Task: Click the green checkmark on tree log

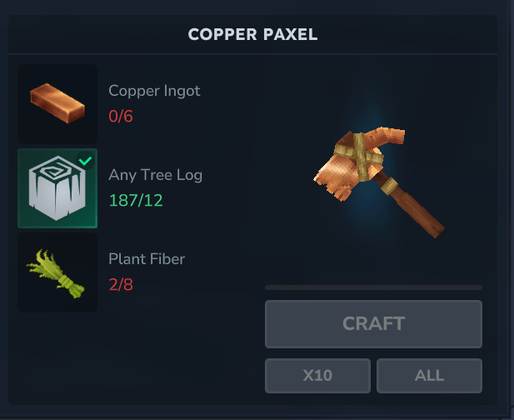Action: [86, 161]
